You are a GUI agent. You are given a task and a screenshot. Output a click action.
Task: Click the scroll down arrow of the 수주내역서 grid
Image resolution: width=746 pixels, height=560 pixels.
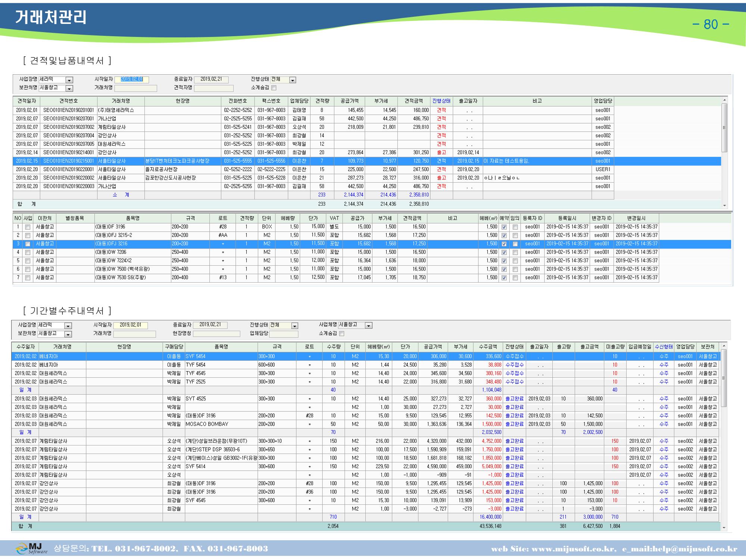point(724,528)
